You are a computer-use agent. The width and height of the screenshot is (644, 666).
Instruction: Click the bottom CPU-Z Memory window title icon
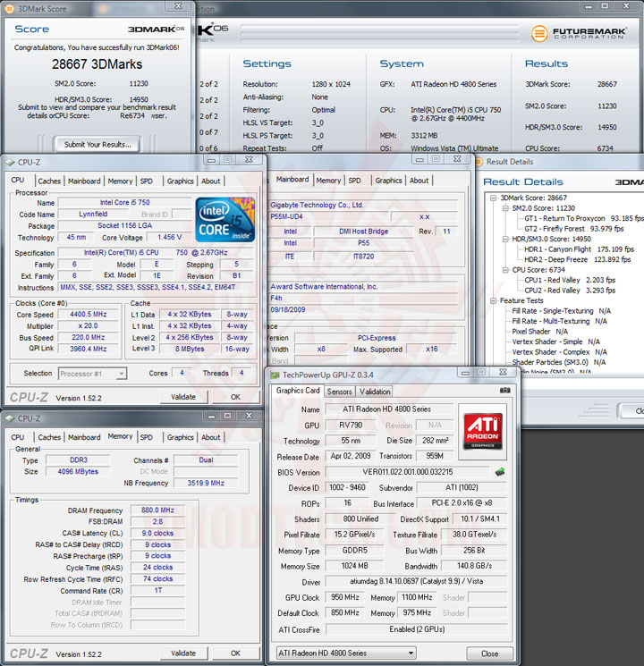click(10, 418)
